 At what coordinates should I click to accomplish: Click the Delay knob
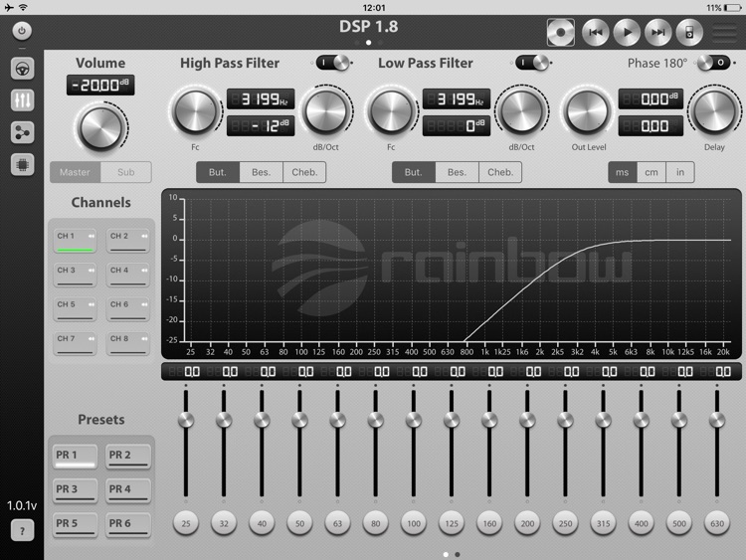[x=714, y=111]
